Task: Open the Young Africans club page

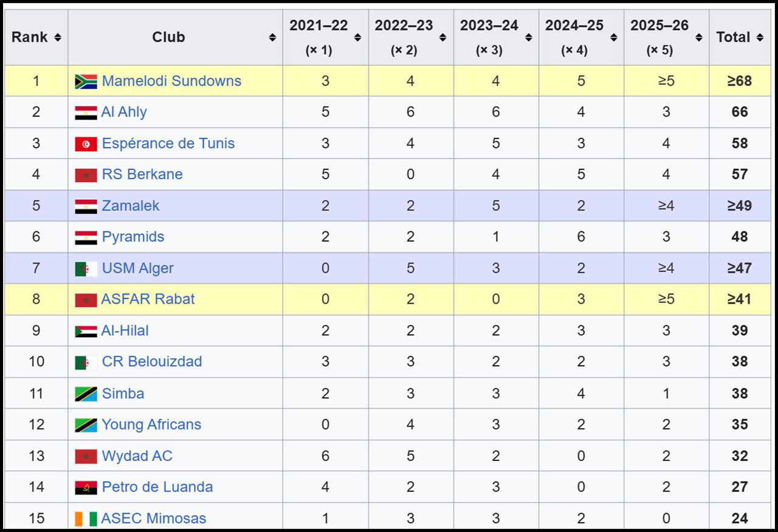Action: [x=153, y=424]
